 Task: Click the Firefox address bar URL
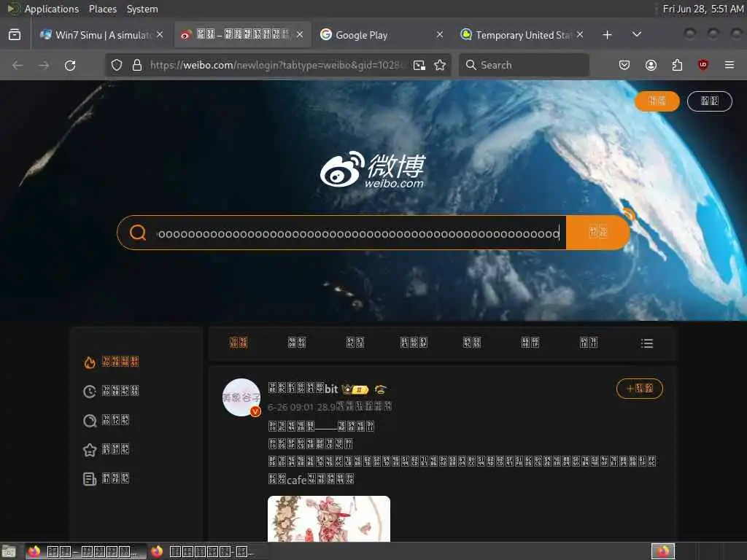click(276, 65)
